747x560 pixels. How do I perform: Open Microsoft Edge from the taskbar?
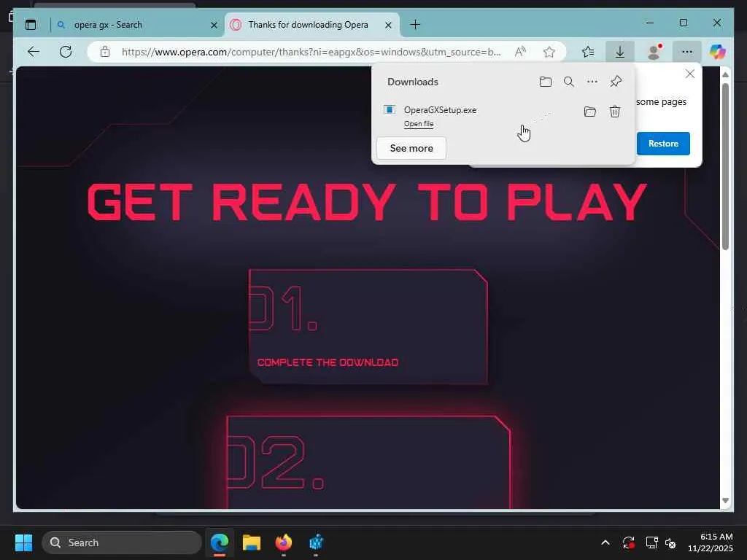(220, 542)
